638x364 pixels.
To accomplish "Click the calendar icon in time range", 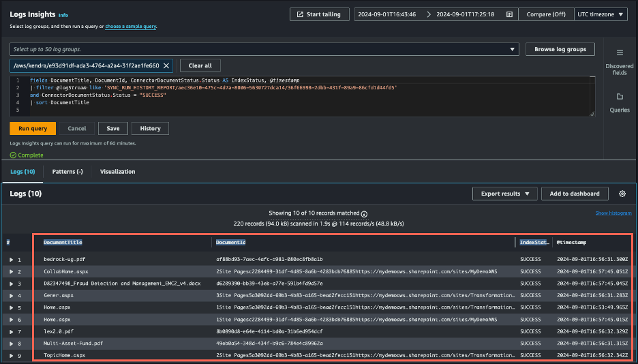I will [x=509, y=14].
